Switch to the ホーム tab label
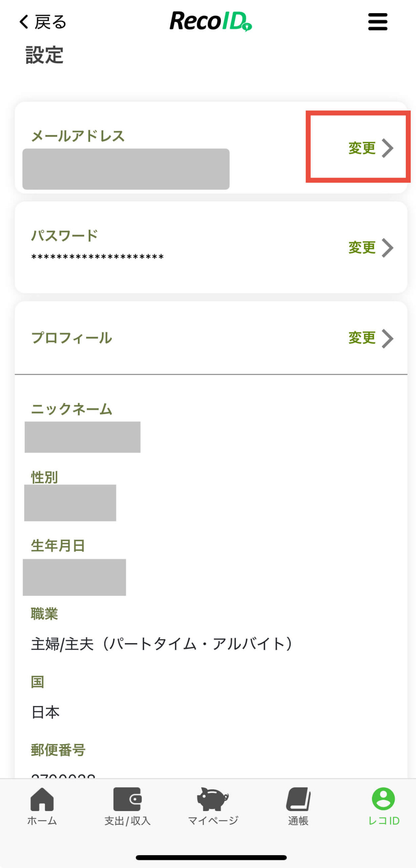Screen dimensions: 416x868 (42, 821)
